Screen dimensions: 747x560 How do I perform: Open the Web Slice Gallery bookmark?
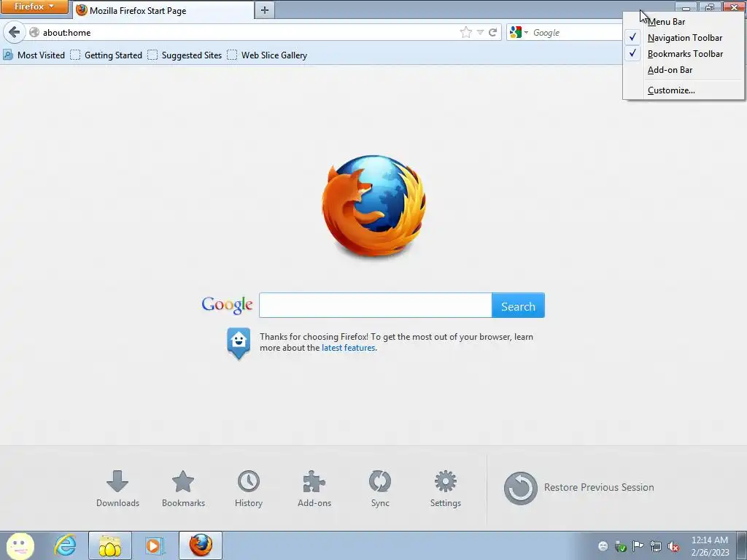267,55
